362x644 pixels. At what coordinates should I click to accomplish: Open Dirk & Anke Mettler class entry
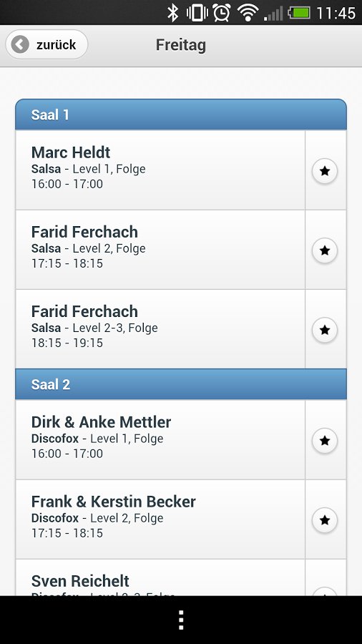coord(160,439)
